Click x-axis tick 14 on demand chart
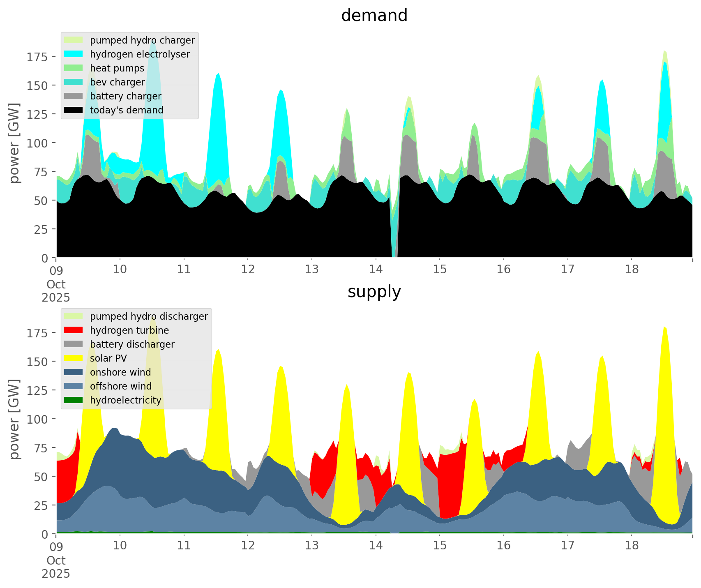Screen dimensions: 701x588 376,270
